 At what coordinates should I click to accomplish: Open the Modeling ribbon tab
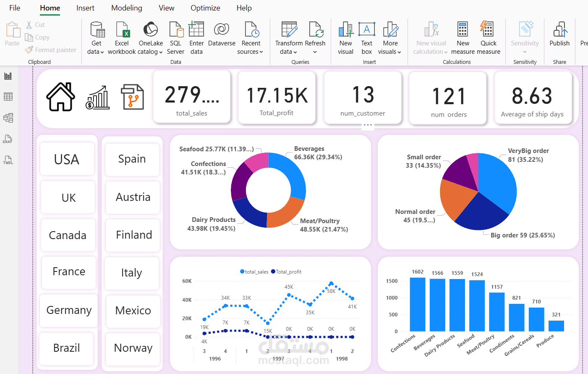127,8
